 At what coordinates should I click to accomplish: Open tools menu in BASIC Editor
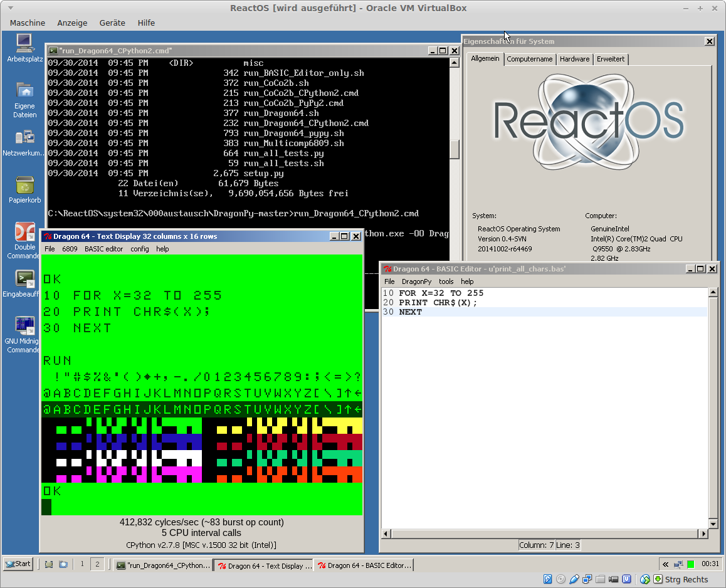pyautogui.click(x=446, y=281)
